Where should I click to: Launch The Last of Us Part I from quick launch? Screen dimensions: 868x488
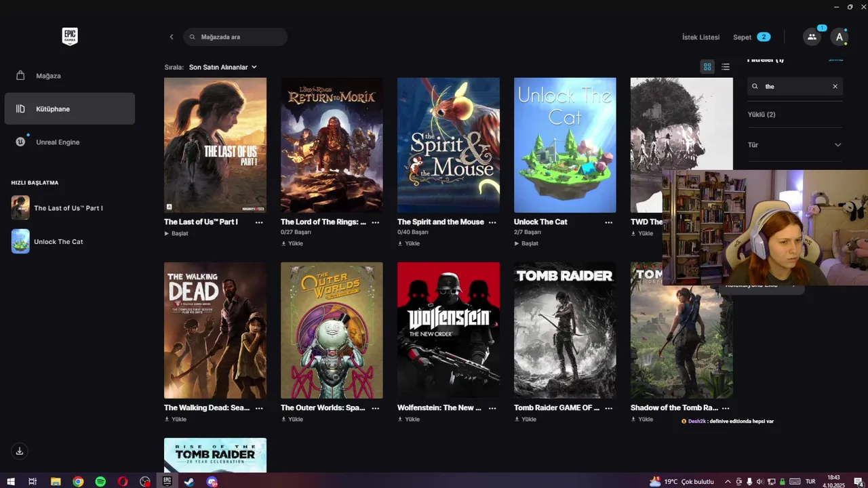point(70,208)
